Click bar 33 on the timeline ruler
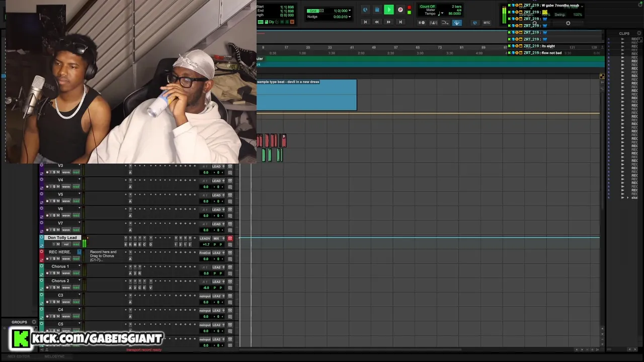This screenshot has height=362, width=644. pyautogui.click(x=330, y=47)
